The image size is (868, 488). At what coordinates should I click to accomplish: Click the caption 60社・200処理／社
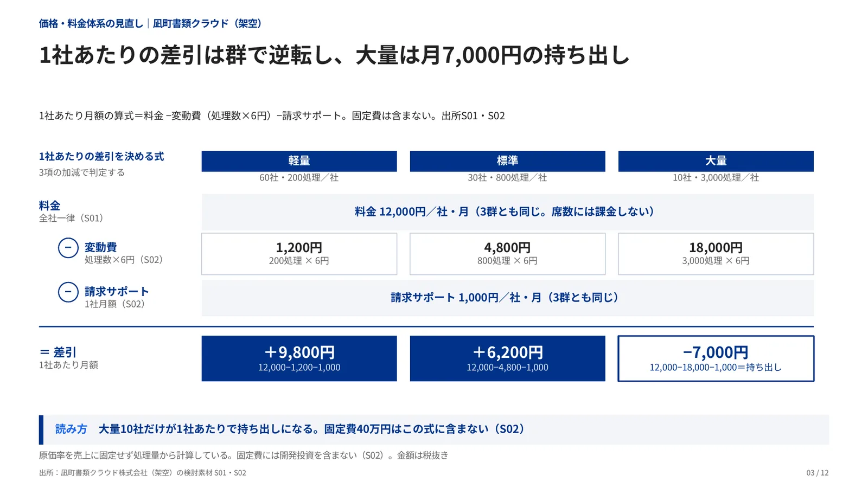(x=299, y=178)
